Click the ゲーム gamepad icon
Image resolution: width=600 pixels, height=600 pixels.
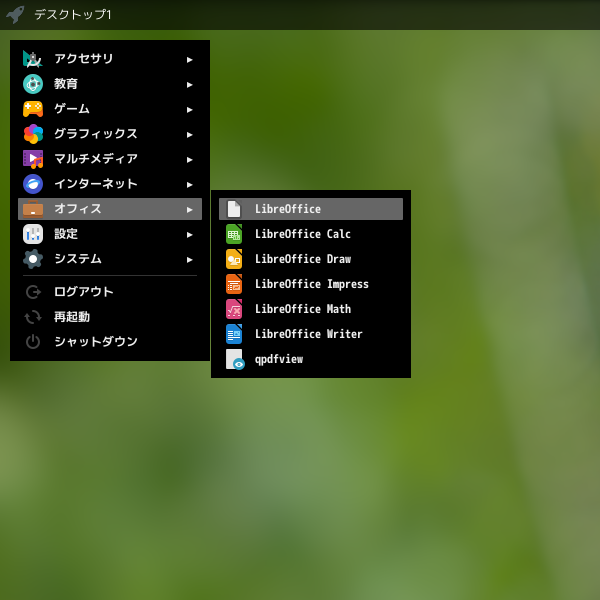(33, 109)
